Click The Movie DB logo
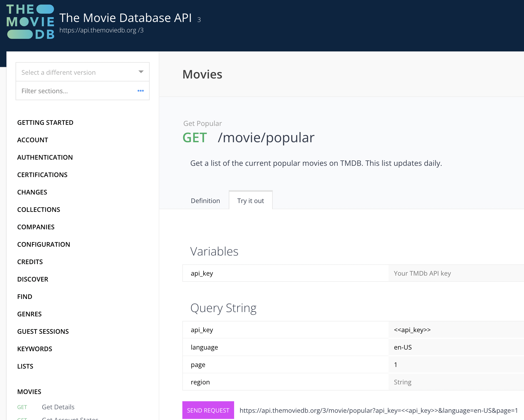Viewport: 524px width, 420px height. [30, 22]
